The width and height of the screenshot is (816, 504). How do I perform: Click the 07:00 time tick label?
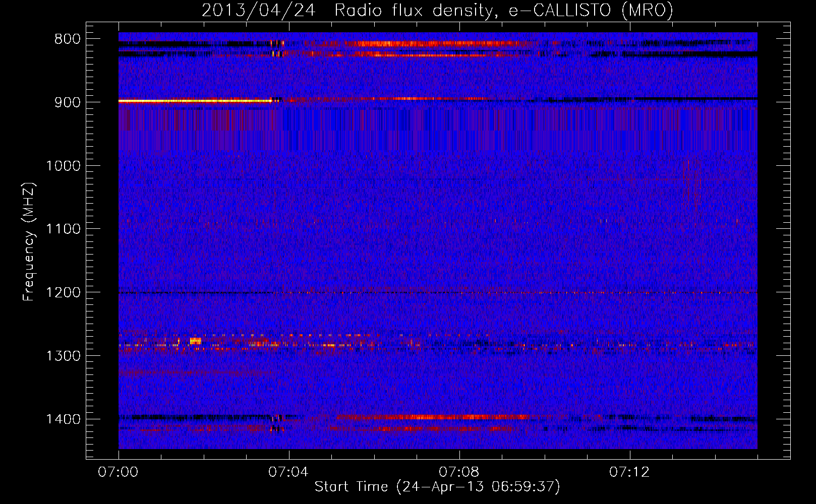point(119,472)
